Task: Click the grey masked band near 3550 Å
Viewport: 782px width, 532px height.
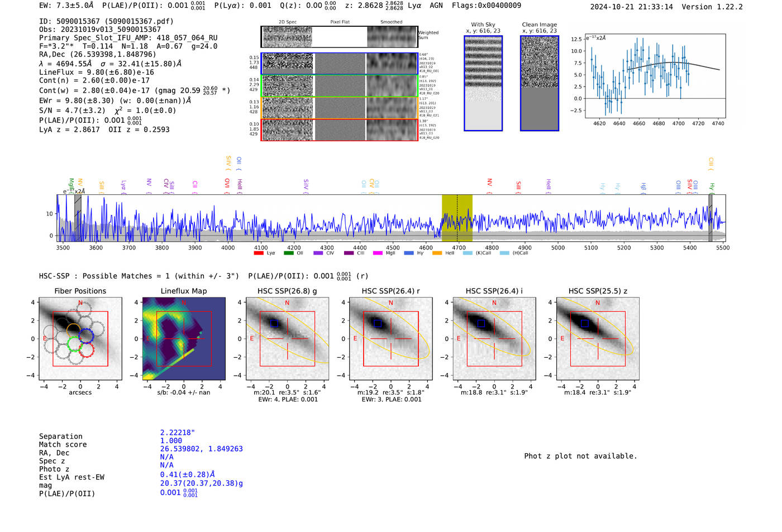Action: pos(78,218)
